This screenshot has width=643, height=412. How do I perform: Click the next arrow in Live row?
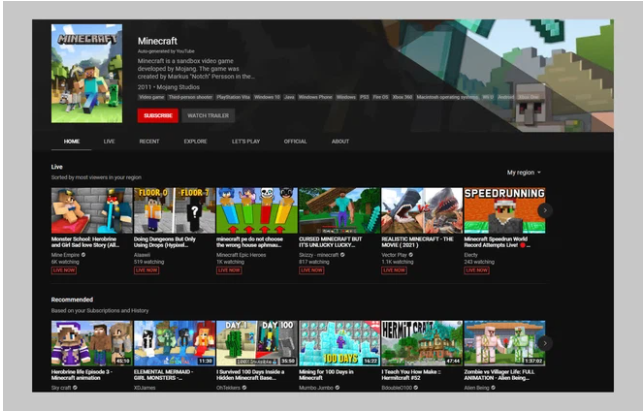tap(544, 210)
